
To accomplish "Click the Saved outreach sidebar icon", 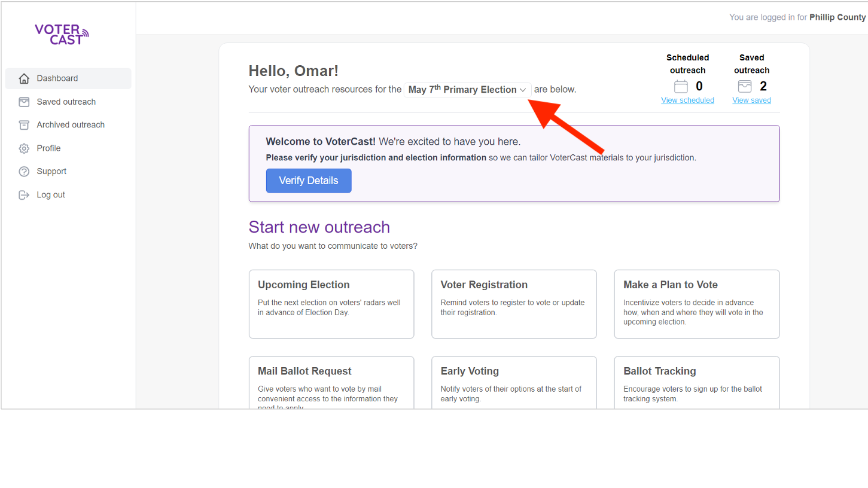I will (24, 102).
